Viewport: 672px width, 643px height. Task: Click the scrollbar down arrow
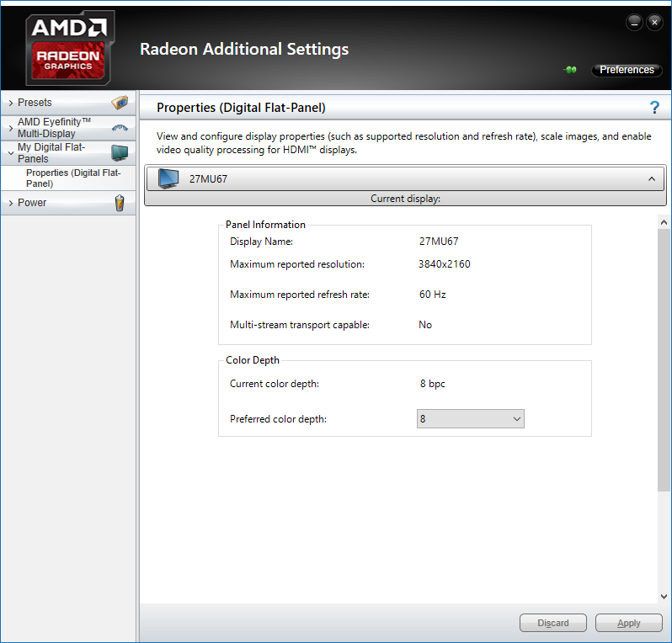pos(664,597)
